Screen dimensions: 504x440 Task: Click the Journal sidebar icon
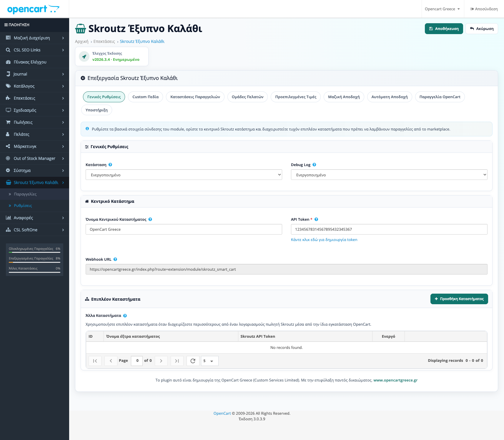[x=8, y=74]
